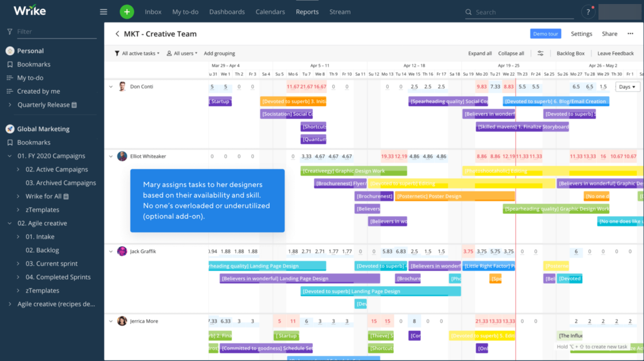
Task: Collapse the 02. Agile creative folder
Action: (10, 223)
